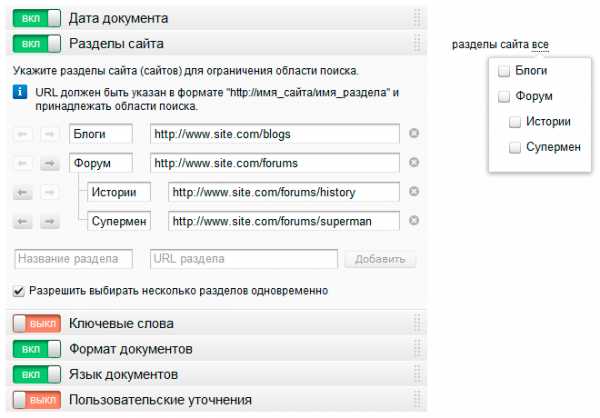
Task: Remove the Блоги section row
Action: [x=414, y=133]
